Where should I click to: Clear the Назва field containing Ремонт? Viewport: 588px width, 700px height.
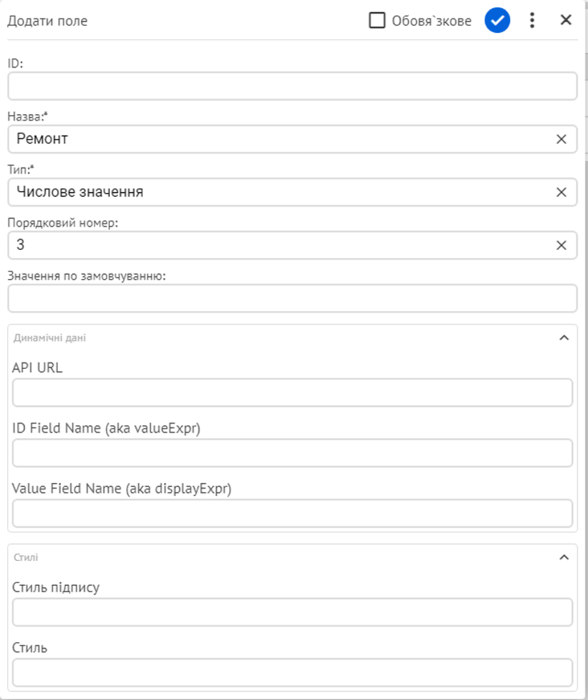(561, 139)
